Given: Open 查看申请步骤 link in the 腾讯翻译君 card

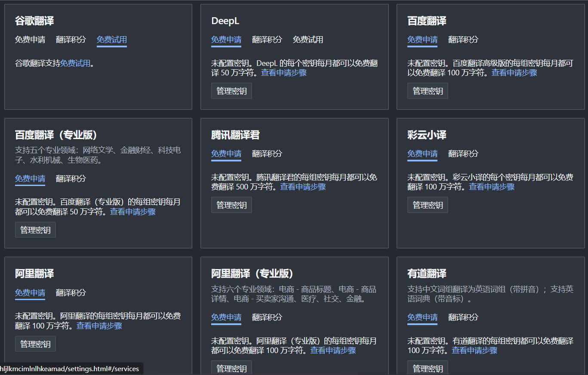Looking at the screenshot, I should click(x=303, y=187).
